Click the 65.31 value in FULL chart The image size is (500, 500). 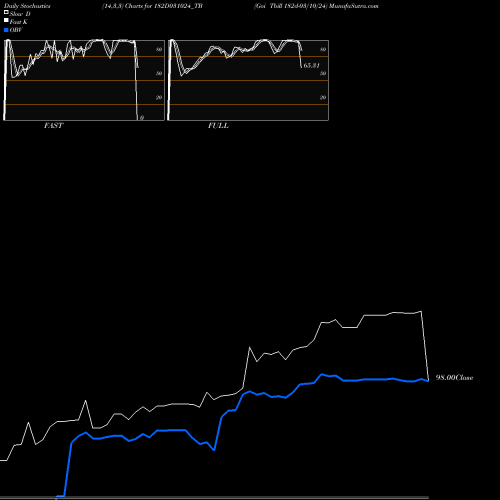(312, 65)
